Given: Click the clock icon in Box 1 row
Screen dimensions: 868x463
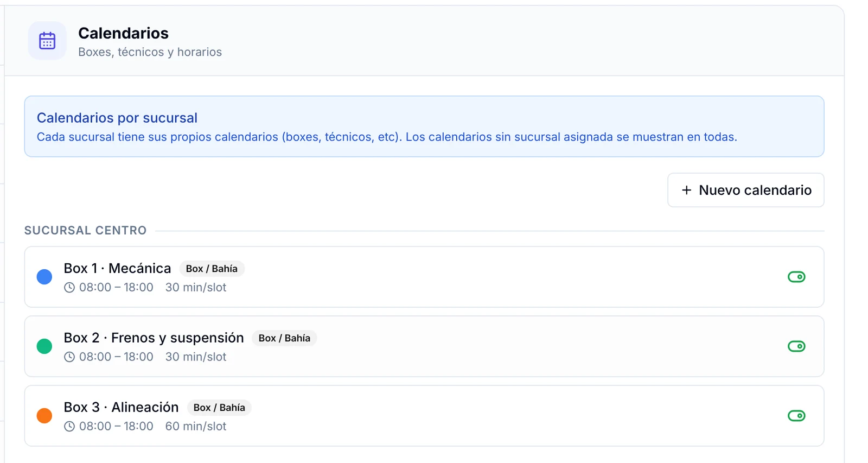Looking at the screenshot, I should [x=69, y=288].
